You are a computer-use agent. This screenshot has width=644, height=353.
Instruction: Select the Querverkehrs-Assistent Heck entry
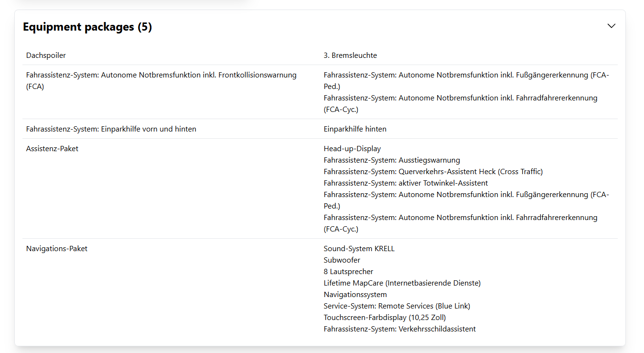click(x=433, y=172)
